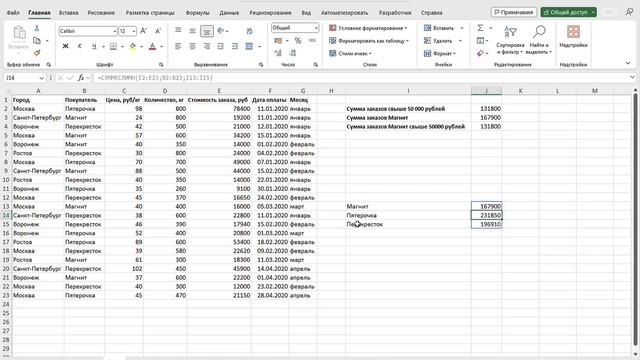Image resolution: width=640 pixels, height=360 pixels.
Task: Decrease font size with the smaller A icon
Action: (158, 31)
